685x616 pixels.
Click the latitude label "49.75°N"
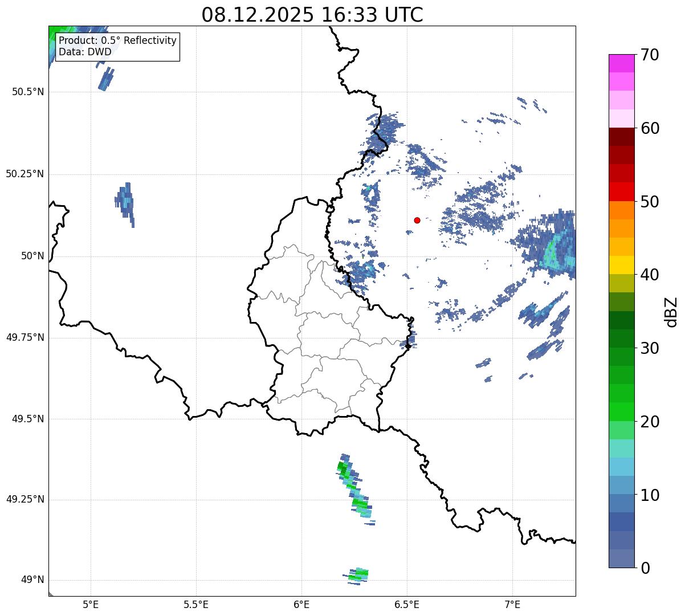(x=25, y=337)
